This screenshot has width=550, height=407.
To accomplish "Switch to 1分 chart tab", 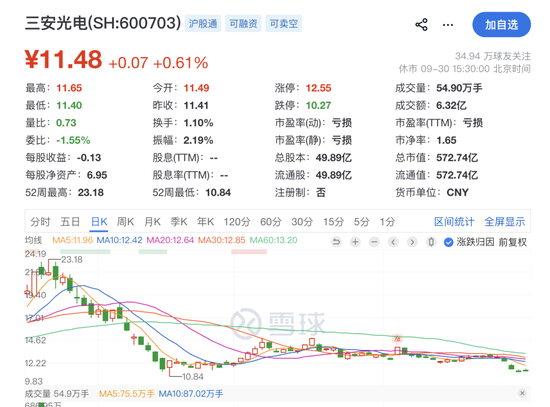I will pyautogui.click(x=387, y=222).
